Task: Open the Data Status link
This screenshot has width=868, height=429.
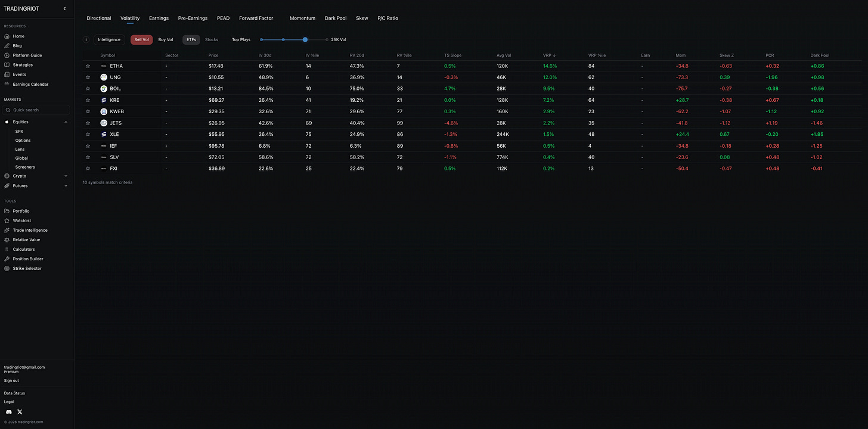Action: (14, 393)
